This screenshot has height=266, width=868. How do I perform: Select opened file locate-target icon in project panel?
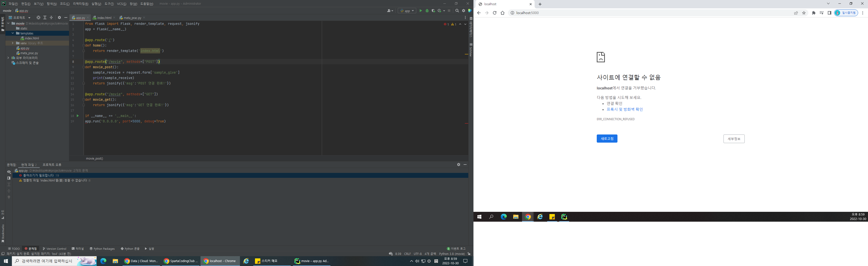38,17
